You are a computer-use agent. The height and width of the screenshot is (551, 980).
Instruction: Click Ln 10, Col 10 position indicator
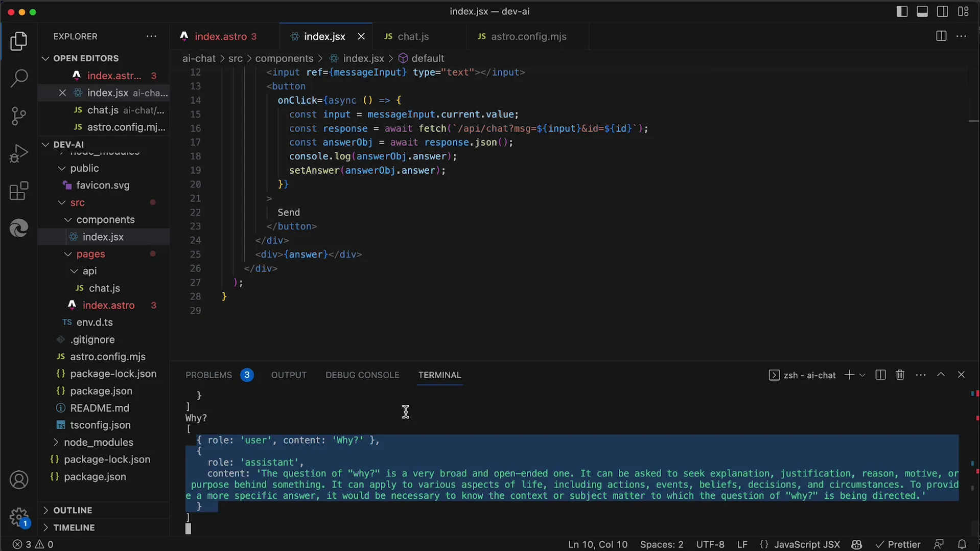tap(597, 544)
